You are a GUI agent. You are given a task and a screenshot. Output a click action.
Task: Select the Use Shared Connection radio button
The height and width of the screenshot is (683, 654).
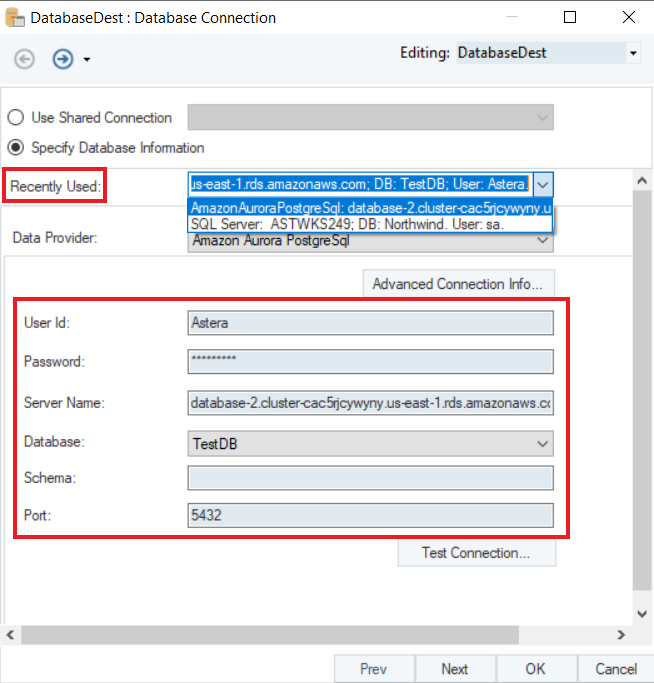coord(16,118)
